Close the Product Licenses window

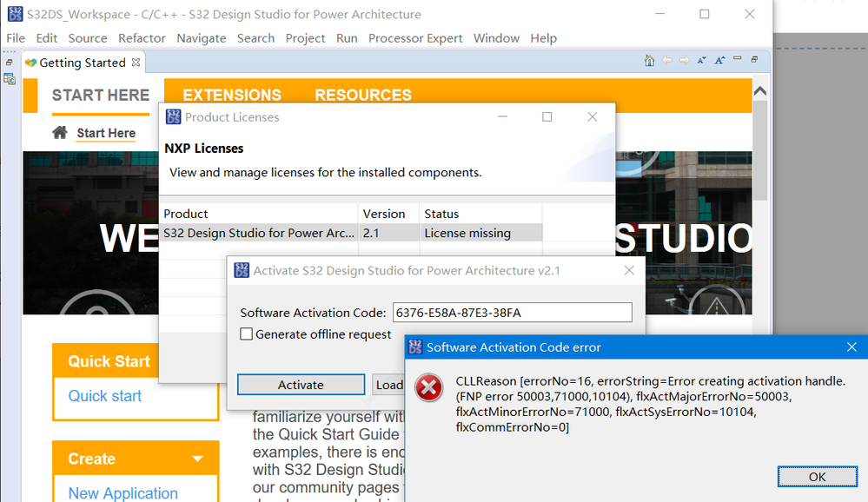point(593,116)
